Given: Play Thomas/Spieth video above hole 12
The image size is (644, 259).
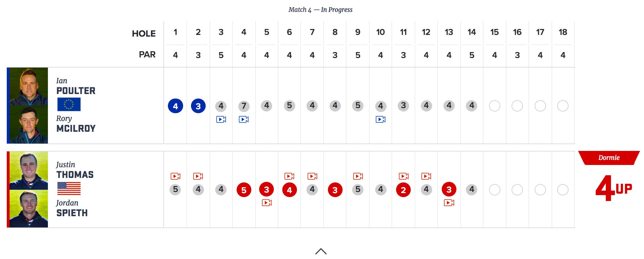Looking at the screenshot, I should [x=426, y=176].
